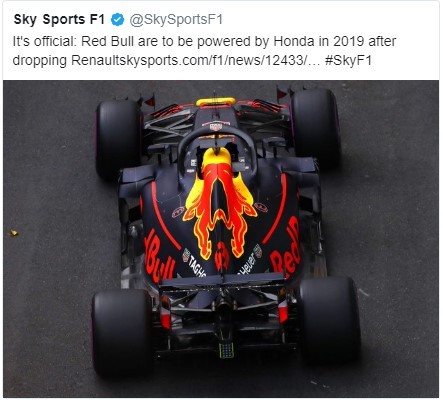The image size is (443, 400).
Task: Click the front-right tyre of the car
Action: 315,128
